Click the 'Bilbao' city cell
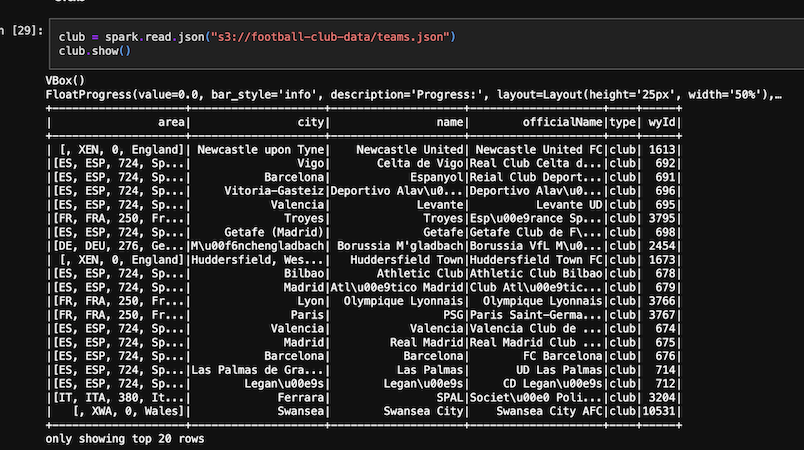This screenshot has height=450, width=804. [304, 274]
